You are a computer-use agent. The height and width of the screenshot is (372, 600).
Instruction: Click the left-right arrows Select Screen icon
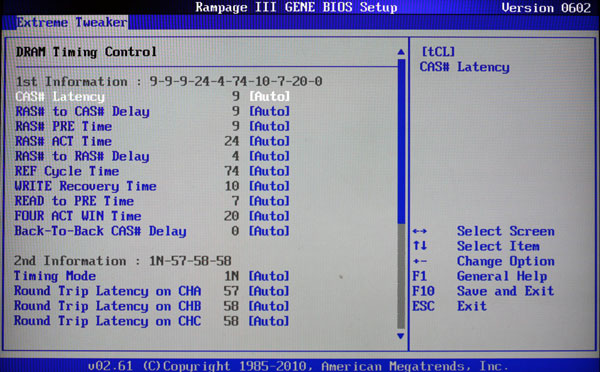(420, 231)
